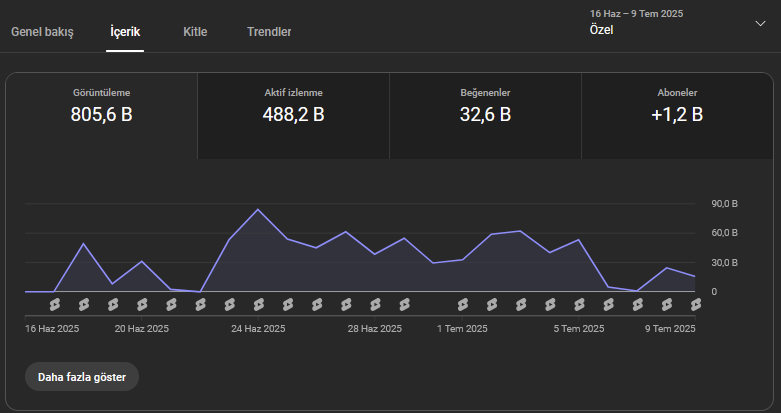Image resolution: width=781 pixels, height=413 pixels.
Task: Click Shorts icon for 23 Haz
Action: point(230,304)
